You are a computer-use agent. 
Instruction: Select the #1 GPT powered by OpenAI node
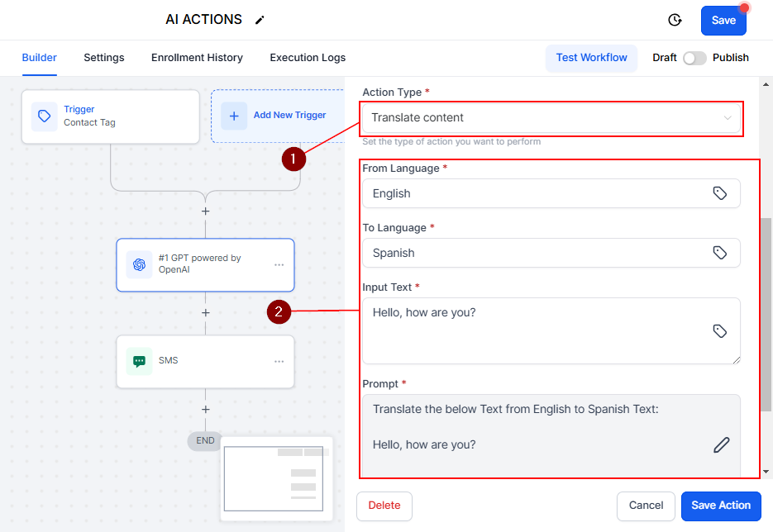[205, 265]
